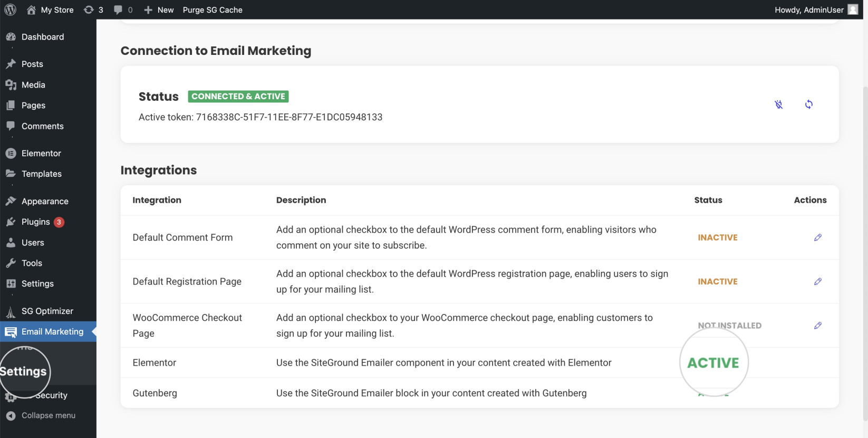Viewport: 868px width, 438px height.
Task: Click the Media icon
Action: coord(11,84)
